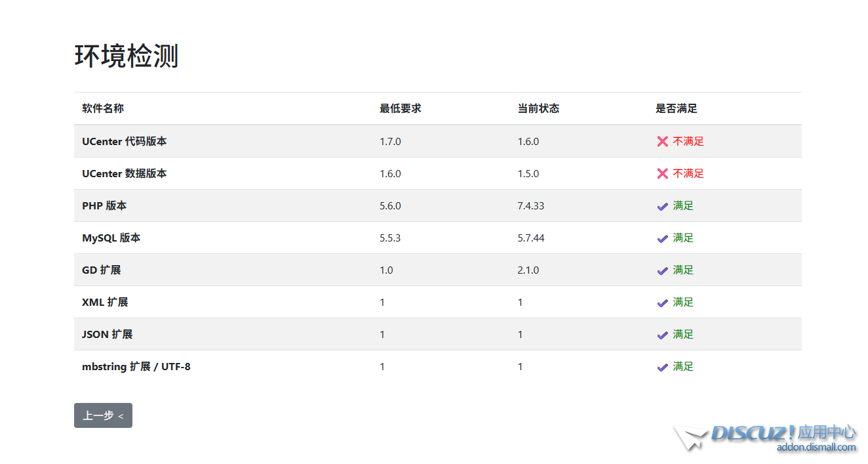The height and width of the screenshot is (464, 868).
Task: Click the checkmark icon in PHP 版本 row
Action: [x=662, y=206]
